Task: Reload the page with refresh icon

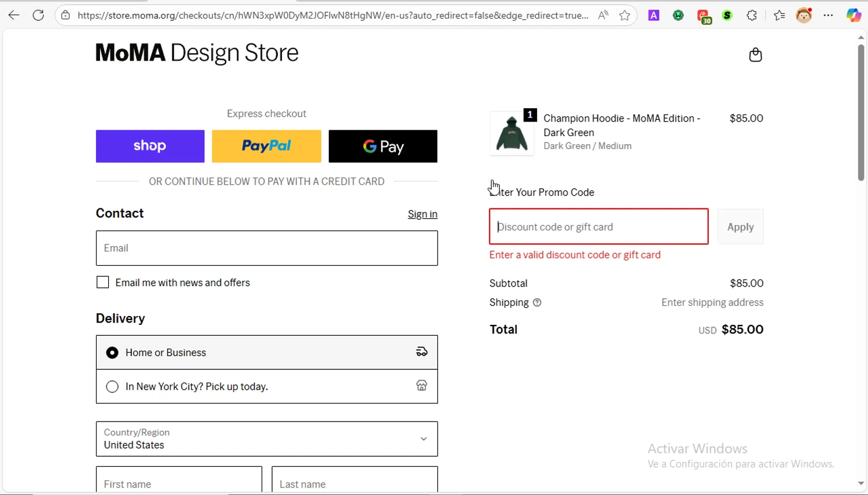Action: point(38,16)
